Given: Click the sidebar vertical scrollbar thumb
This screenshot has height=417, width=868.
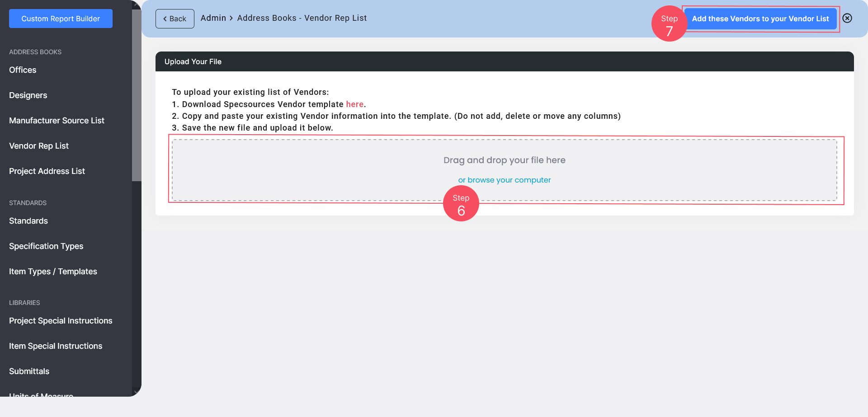Looking at the screenshot, I should (x=137, y=95).
